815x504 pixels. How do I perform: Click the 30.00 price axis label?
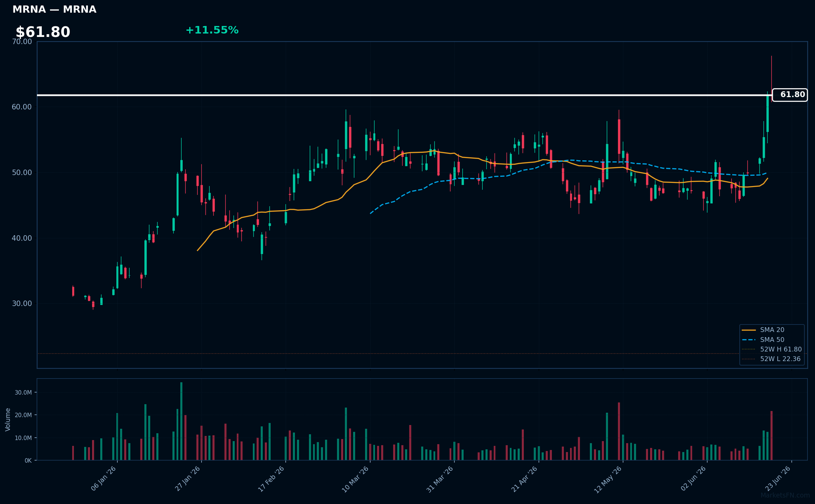[22, 304]
